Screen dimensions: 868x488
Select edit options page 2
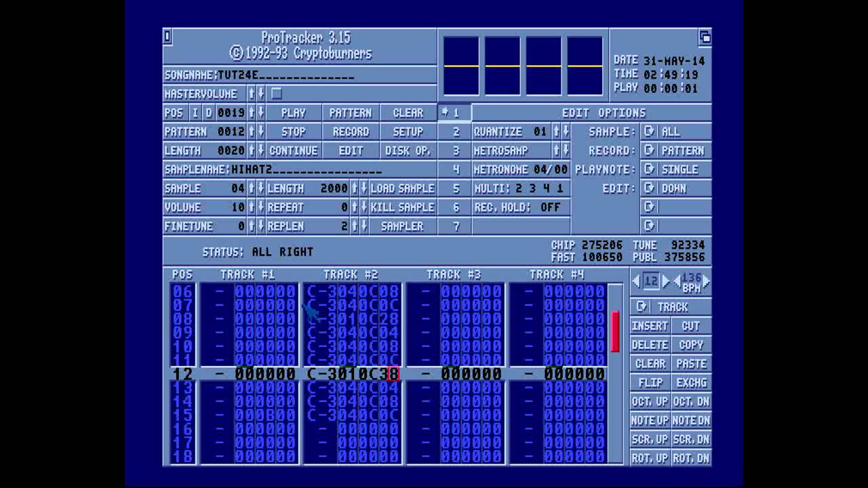tap(455, 131)
